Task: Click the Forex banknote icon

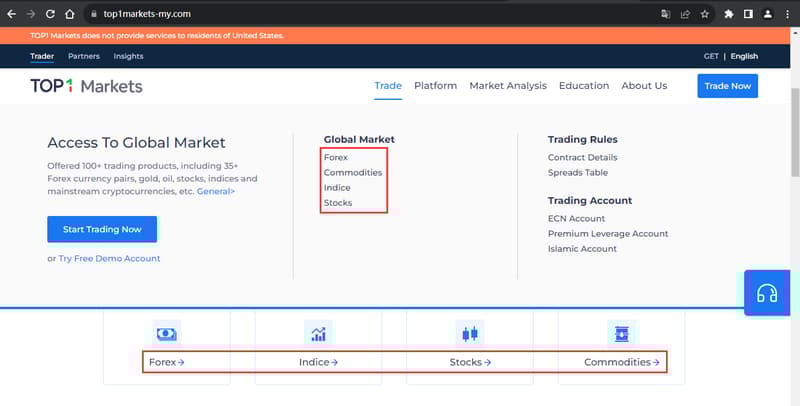Action: pos(166,334)
